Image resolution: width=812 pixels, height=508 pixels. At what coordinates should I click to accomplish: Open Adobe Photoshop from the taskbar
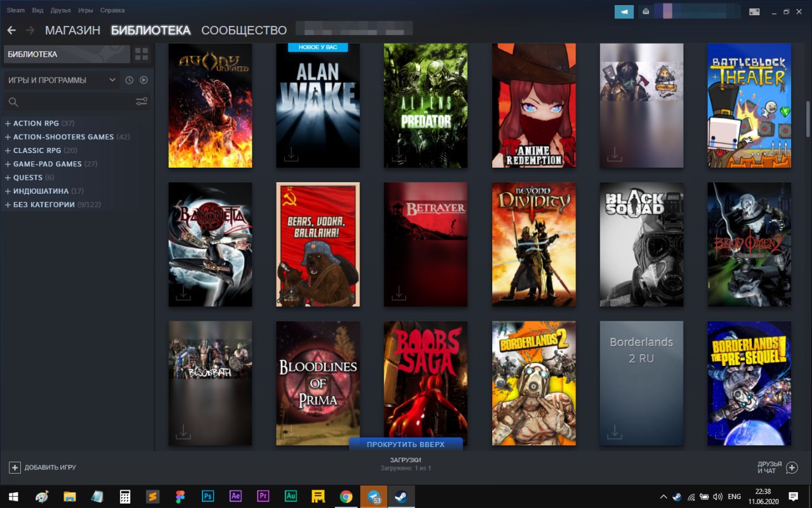(x=207, y=496)
